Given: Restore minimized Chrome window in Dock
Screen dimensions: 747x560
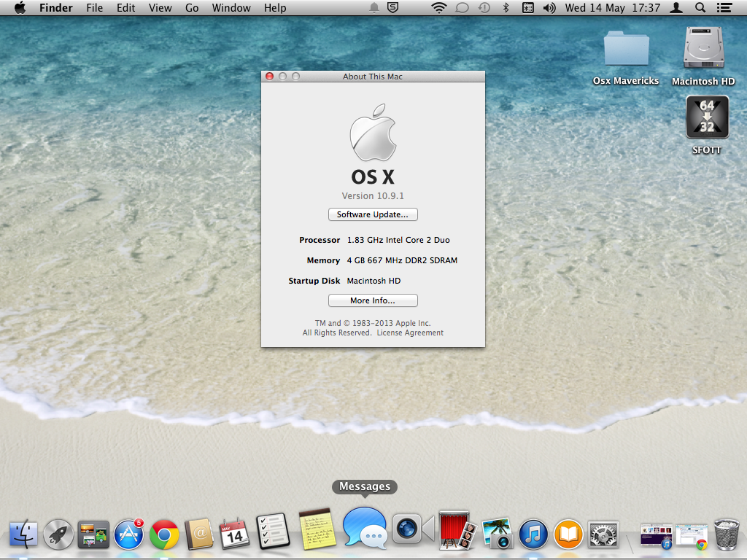Looking at the screenshot, I should tap(692, 536).
